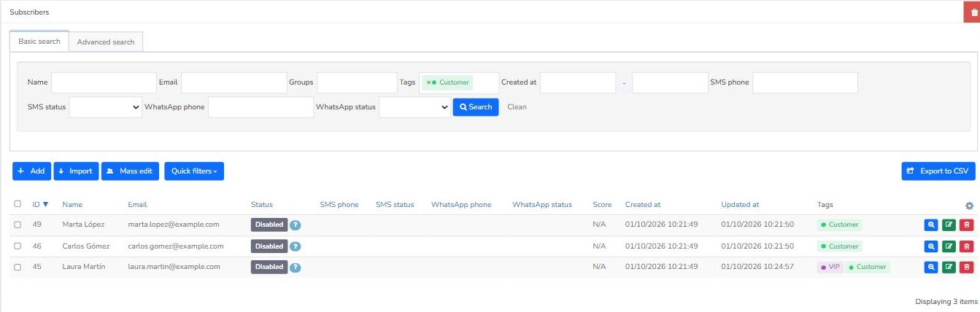Screen dimensions: 980x312
Task: Select checkbox for subscriber ID 45
Action: (18, 267)
